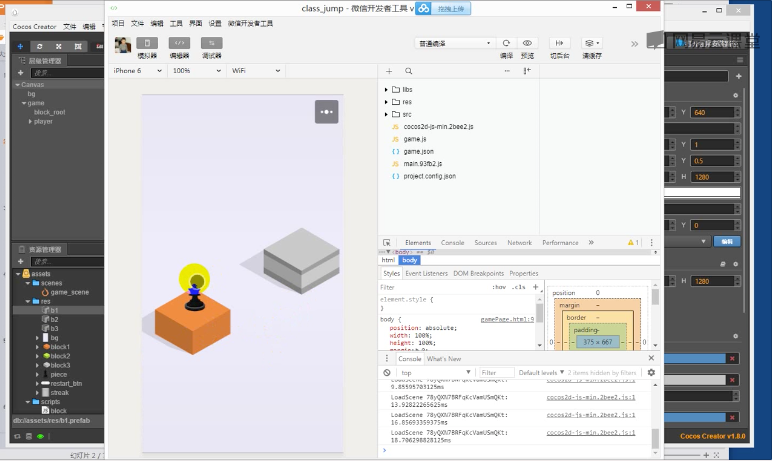
Task: Toggle the simulator panel button (模拟器)
Action: coord(147,43)
